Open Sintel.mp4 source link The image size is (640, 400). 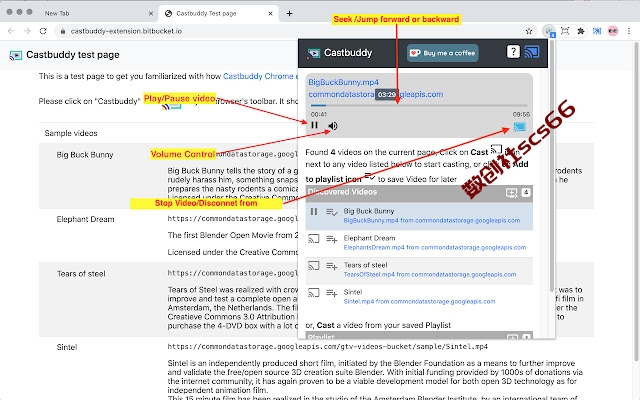coord(419,302)
